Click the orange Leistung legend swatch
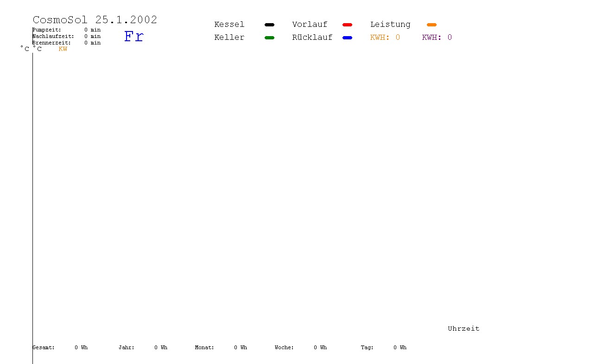This screenshot has width=609, height=364. (431, 25)
